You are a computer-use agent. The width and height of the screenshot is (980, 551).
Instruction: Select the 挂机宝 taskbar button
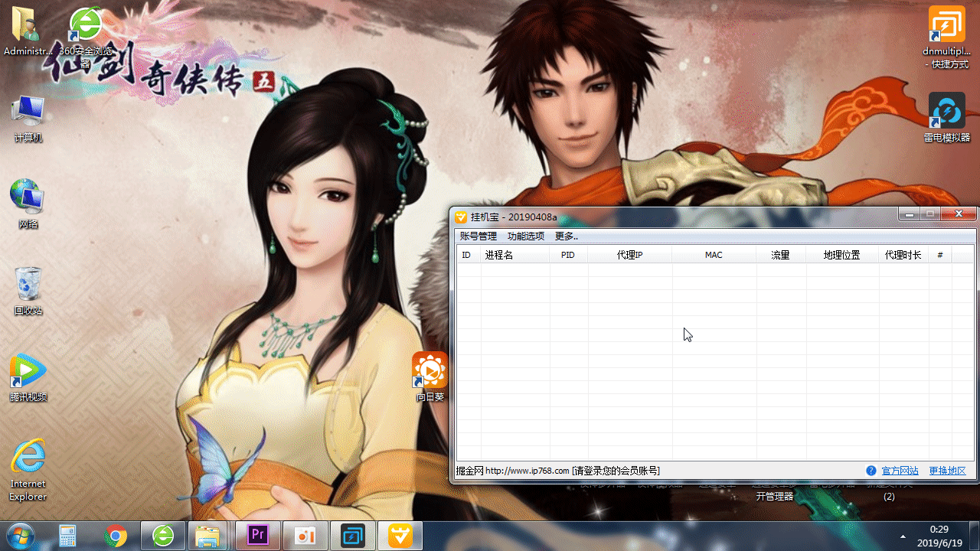[x=400, y=536]
